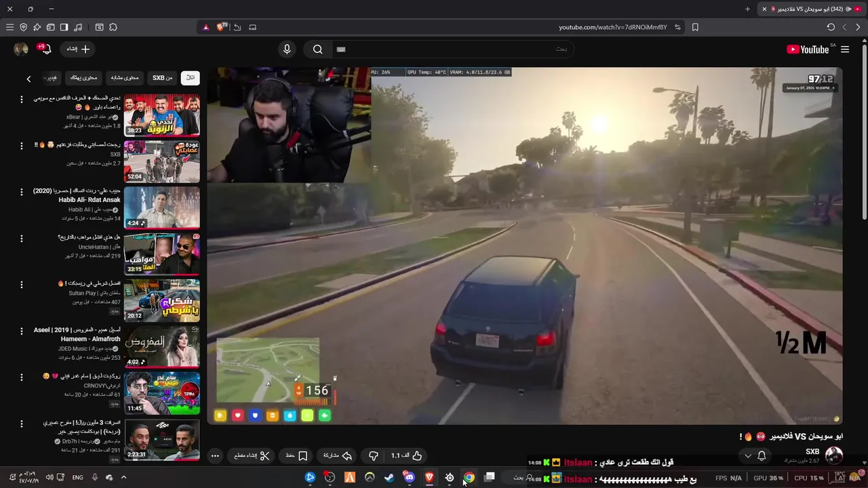
Task: Switch to the 'ابو سويحان VS فلاديمير' browser tab
Action: click(810, 9)
